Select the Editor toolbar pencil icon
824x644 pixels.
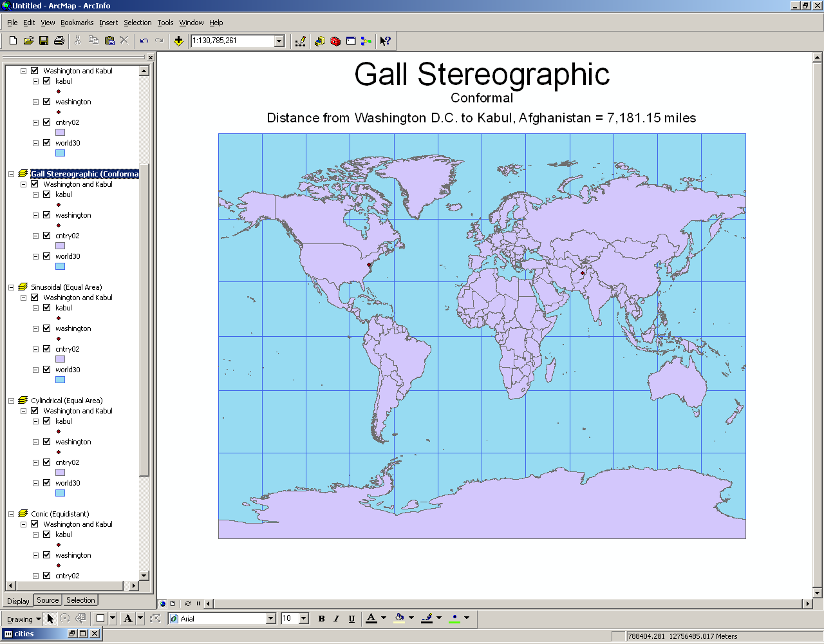click(300, 41)
